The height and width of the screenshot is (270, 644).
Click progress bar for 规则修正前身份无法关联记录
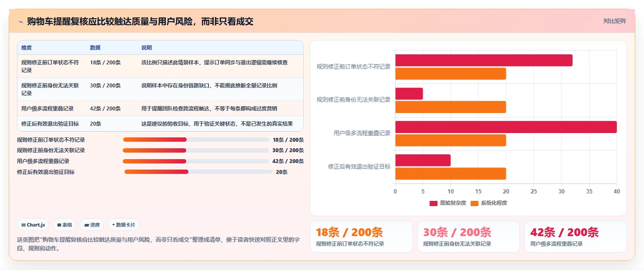click(196, 150)
